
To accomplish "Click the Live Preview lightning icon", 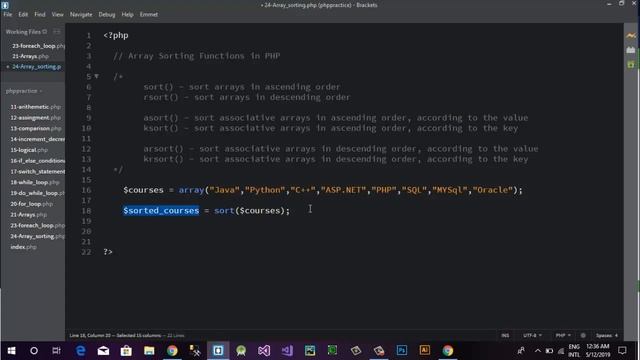I will pyautogui.click(x=631, y=36).
